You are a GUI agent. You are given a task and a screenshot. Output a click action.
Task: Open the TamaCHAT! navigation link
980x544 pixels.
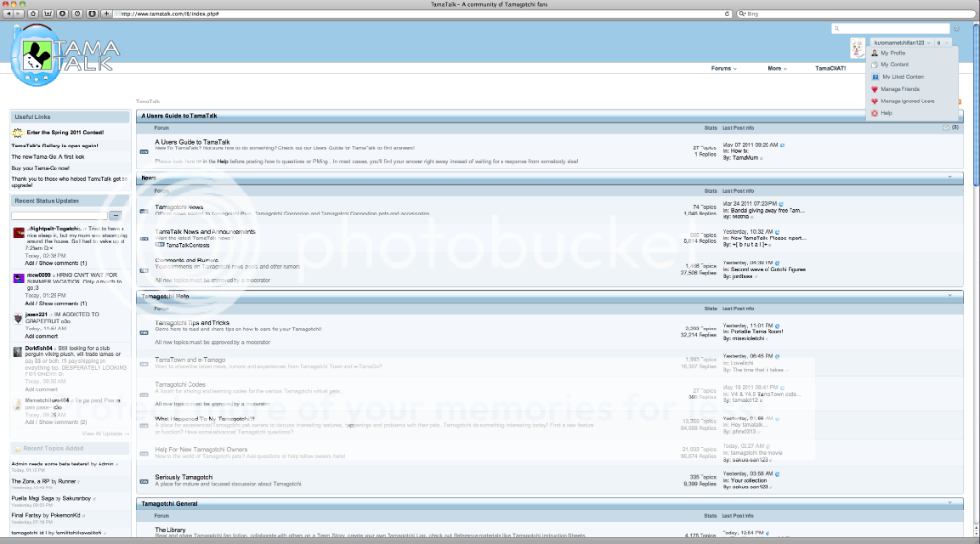[x=831, y=68]
